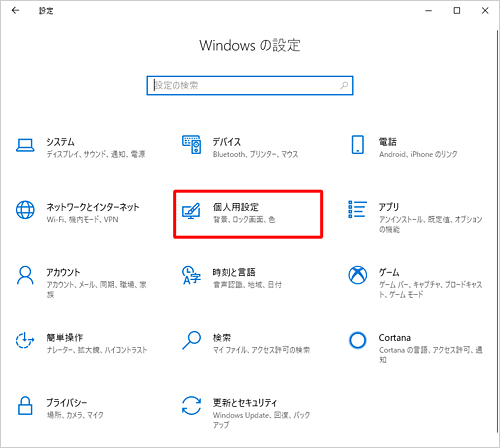Click the 'Bluetooth、プリンター、マウス' description
The image size is (500, 448).
[x=255, y=154]
